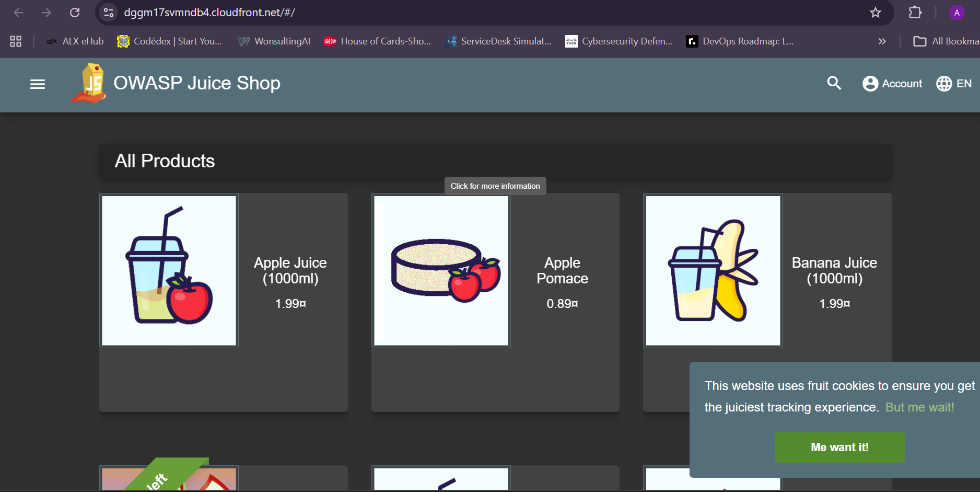This screenshot has width=980, height=492.
Task: Open the search magnifier icon
Action: click(834, 83)
